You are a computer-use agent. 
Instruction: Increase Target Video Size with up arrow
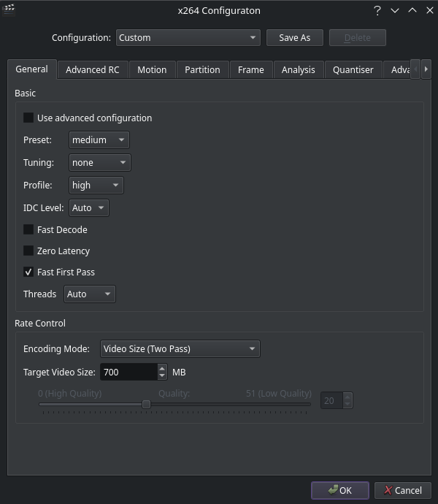pos(162,368)
